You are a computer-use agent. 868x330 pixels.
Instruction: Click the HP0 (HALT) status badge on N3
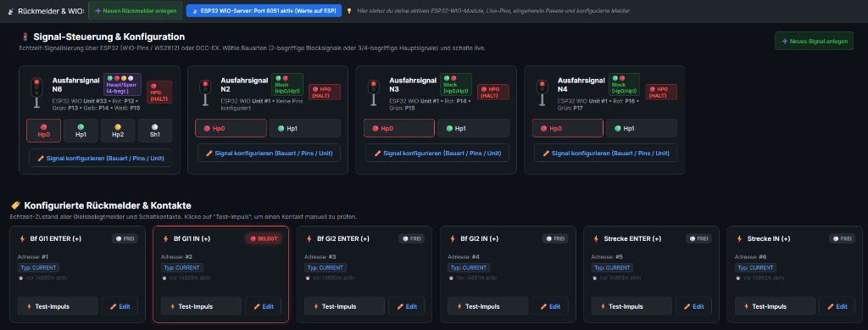click(x=492, y=92)
